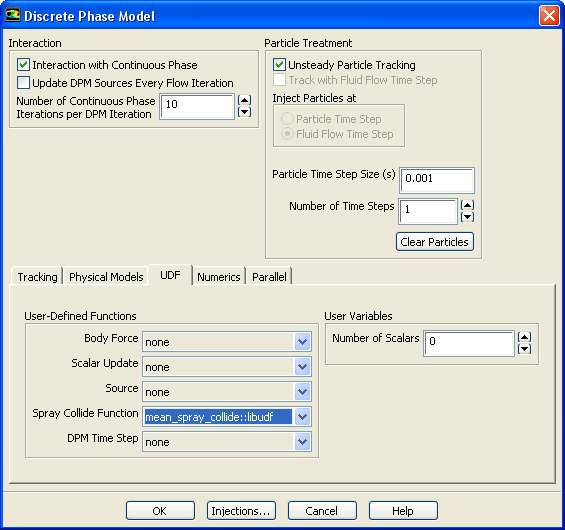Decrease Continuous Phase Iterations with down arrow
Screen dimensions: 565x530
245,112
